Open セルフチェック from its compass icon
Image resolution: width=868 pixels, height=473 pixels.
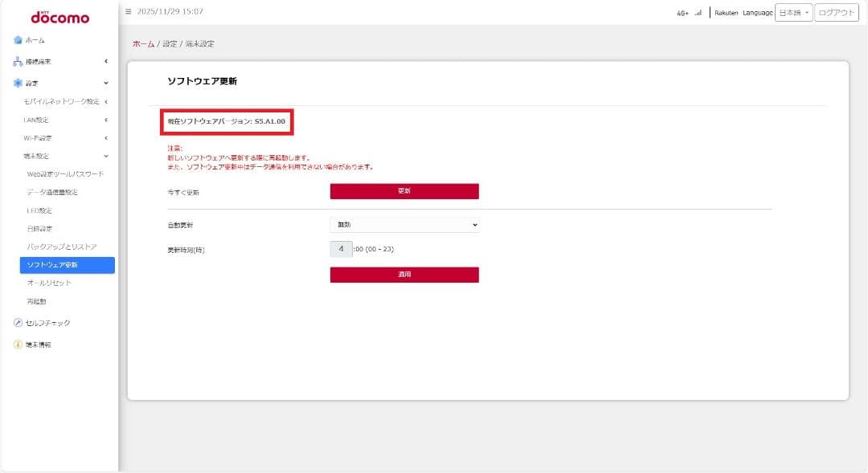coord(17,321)
